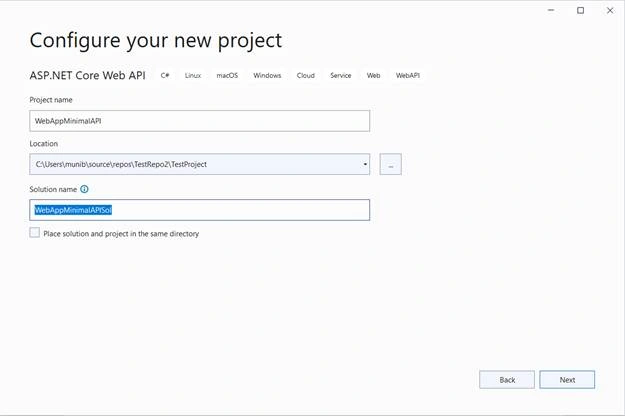Click the Solution name label

pyautogui.click(x=53, y=189)
